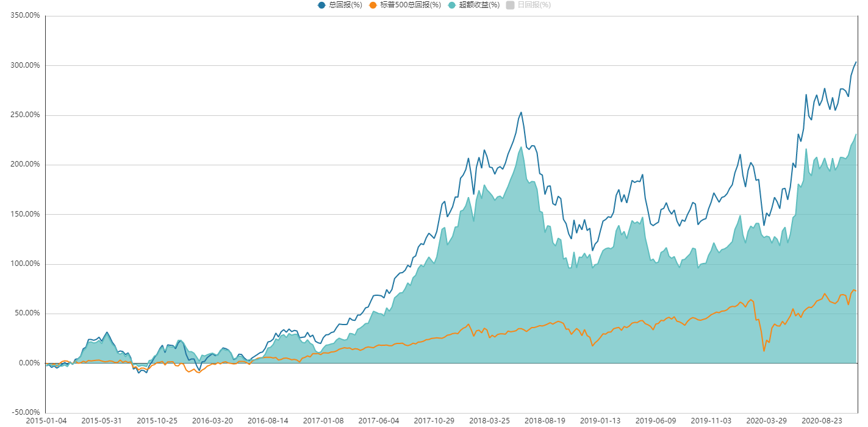The image size is (868, 427).
Task: Select the 2017-06-04 date on the axis
Action: (x=379, y=421)
